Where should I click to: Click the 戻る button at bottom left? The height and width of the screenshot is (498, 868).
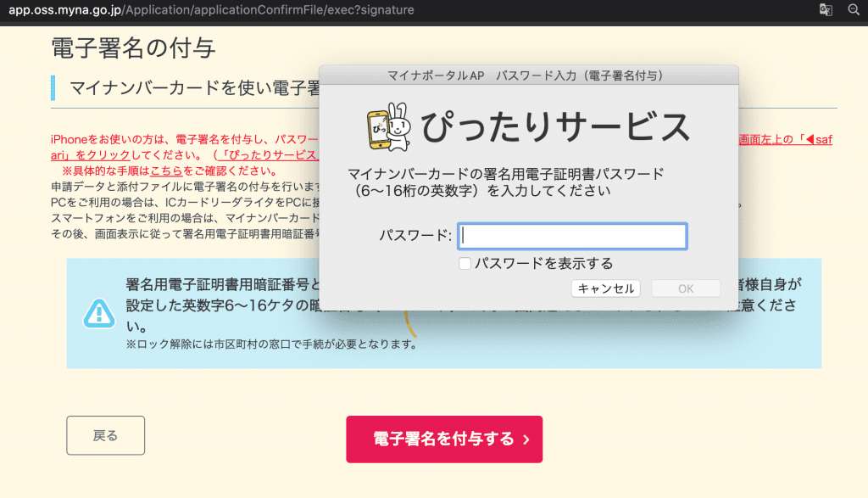click(x=105, y=435)
